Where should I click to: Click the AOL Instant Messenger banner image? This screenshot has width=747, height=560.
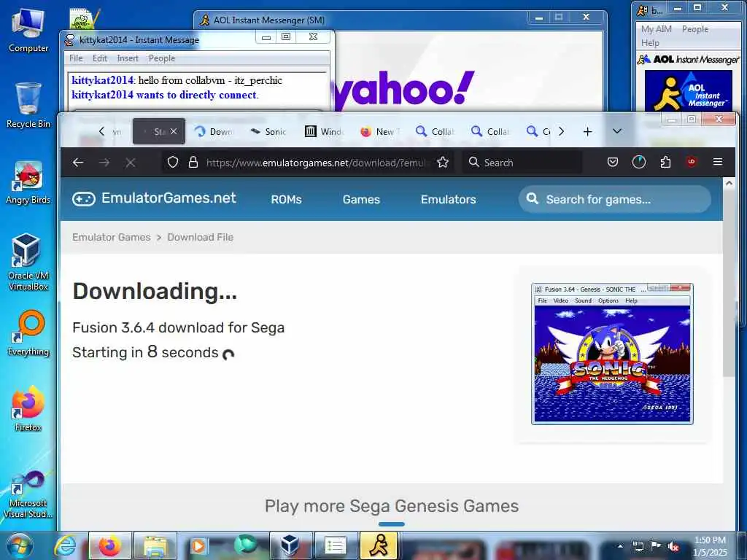pos(688,90)
